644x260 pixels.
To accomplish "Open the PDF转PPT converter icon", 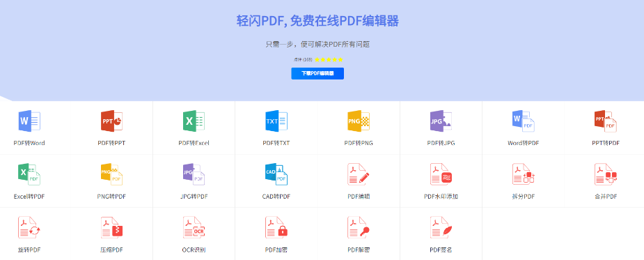I will (111, 121).
